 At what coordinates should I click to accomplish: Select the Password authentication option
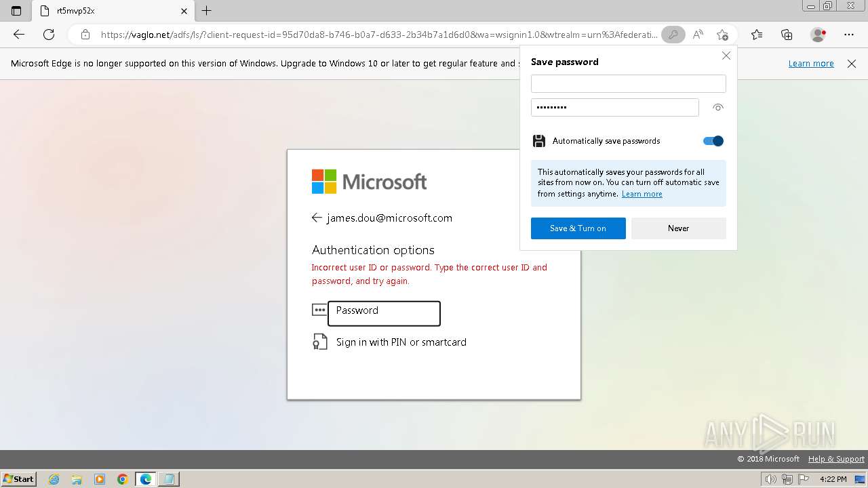[x=384, y=313]
